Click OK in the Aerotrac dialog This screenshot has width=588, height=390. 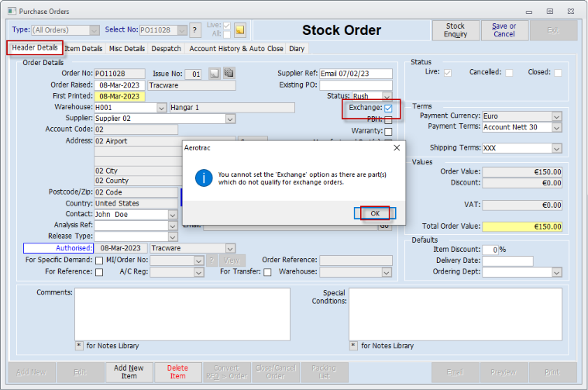(x=375, y=213)
